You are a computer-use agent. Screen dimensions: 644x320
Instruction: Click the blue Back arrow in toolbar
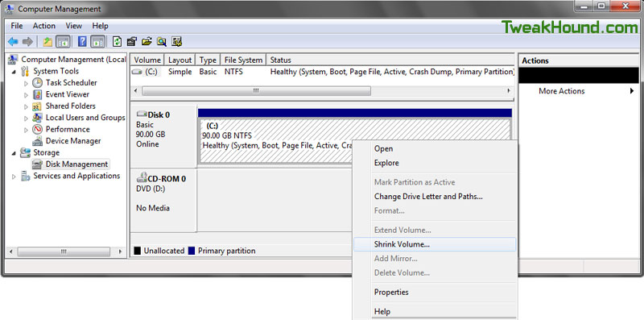[13, 42]
